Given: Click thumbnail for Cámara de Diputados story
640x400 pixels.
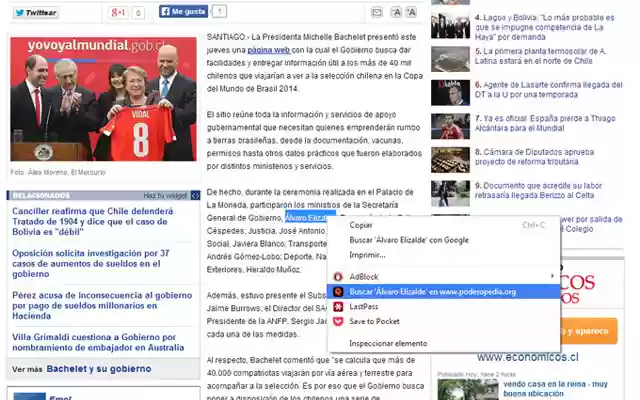Looking at the screenshot, I should coord(450,160).
